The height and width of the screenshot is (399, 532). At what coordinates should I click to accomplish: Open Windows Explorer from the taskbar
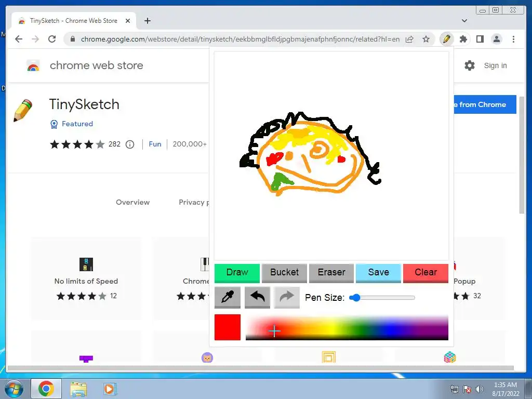pos(78,389)
